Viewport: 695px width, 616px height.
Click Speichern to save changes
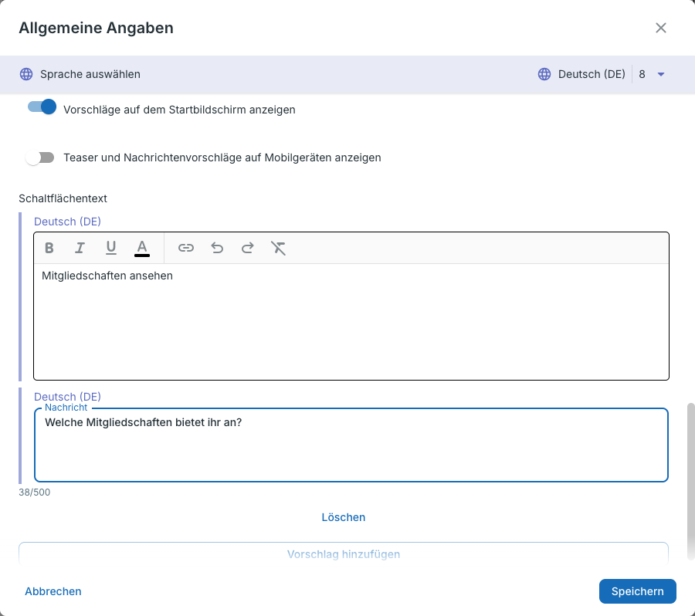point(637,591)
